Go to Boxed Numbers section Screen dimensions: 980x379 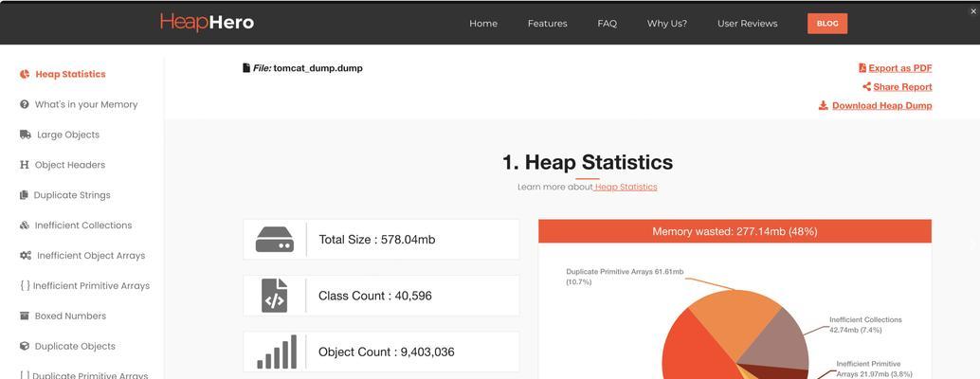pyautogui.click(x=71, y=316)
